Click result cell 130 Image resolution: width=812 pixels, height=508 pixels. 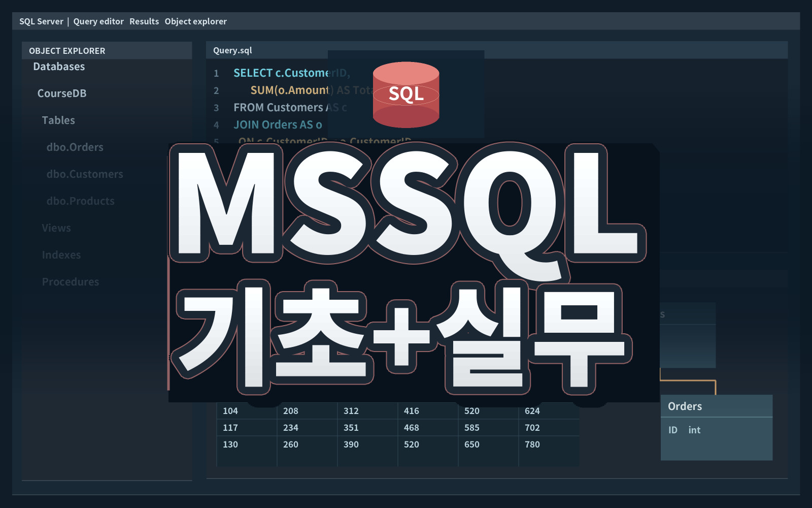(230, 444)
